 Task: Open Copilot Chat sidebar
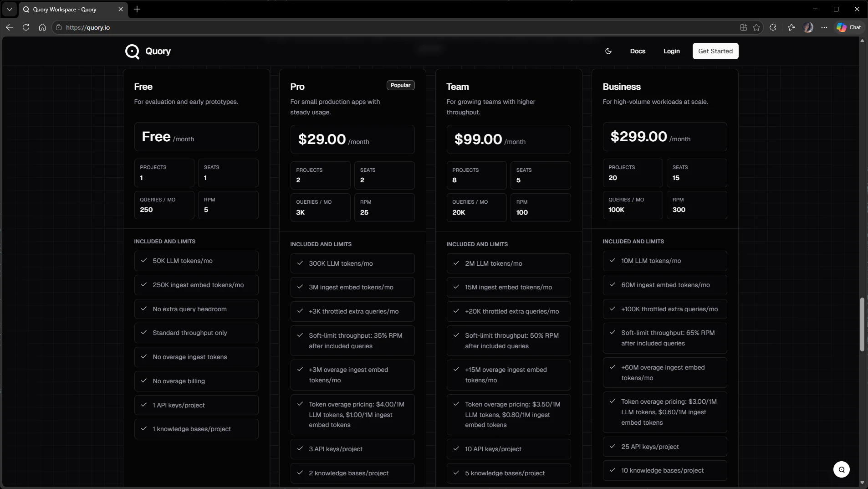(849, 27)
